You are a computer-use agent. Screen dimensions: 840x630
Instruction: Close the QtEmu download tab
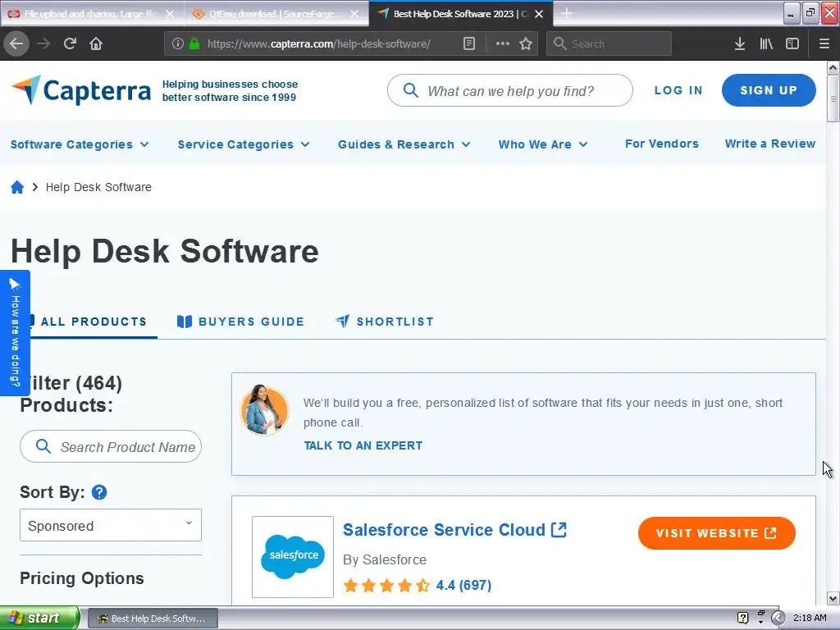(354, 14)
